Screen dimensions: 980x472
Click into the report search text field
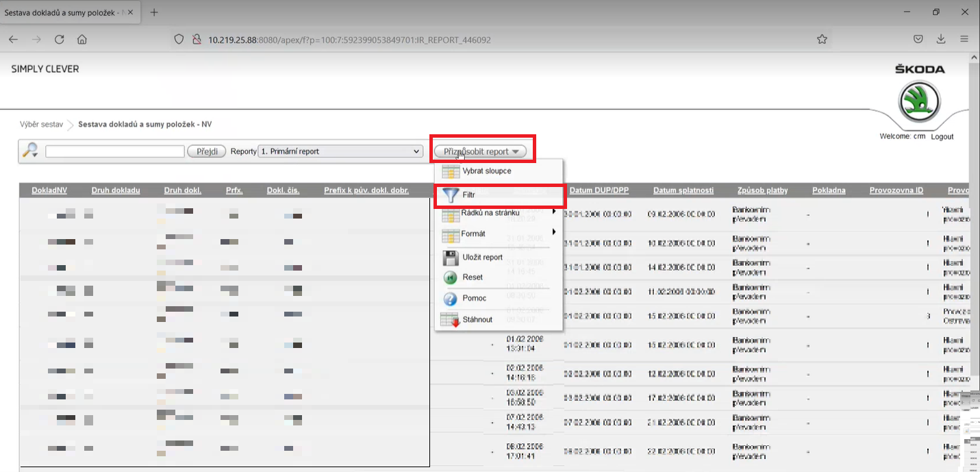click(x=115, y=151)
